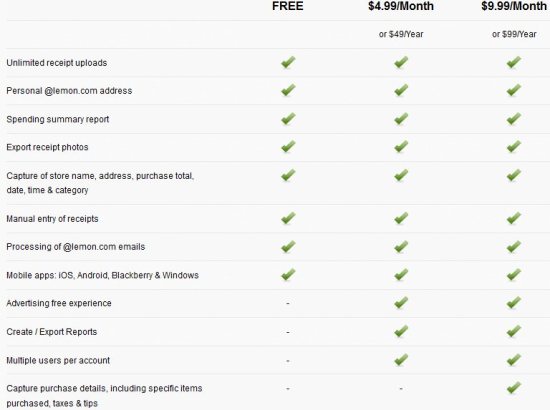Click the 'or $49/Year' pricing text
550x410 pixels.
click(x=401, y=34)
